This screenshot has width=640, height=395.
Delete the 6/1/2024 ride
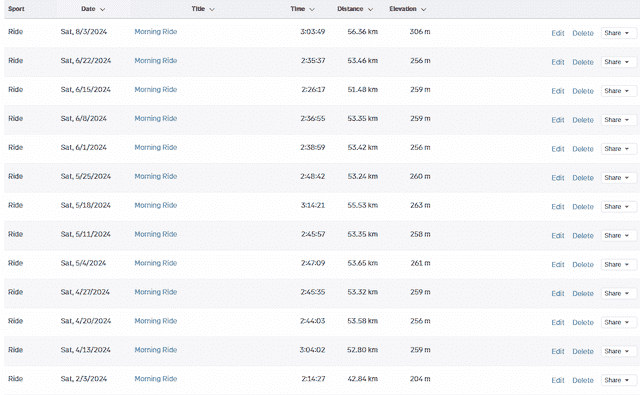pos(583,149)
